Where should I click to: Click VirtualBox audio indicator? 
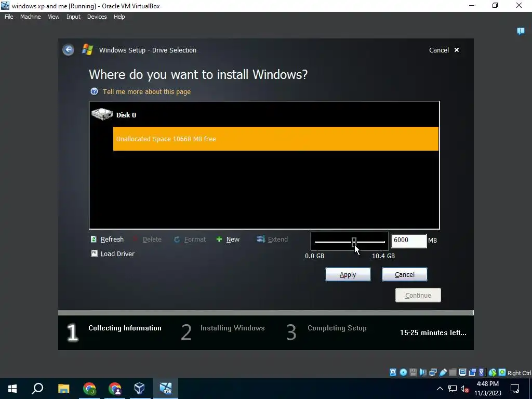pos(423,372)
